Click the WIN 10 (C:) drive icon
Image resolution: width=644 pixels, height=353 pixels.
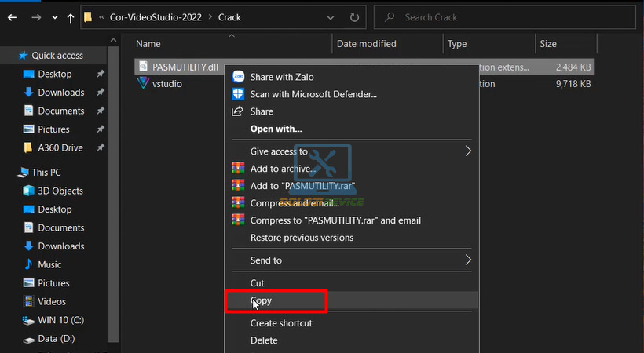point(28,320)
